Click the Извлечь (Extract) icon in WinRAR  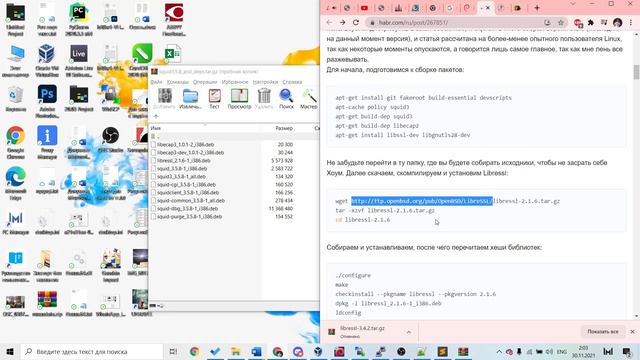pos(190,99)
